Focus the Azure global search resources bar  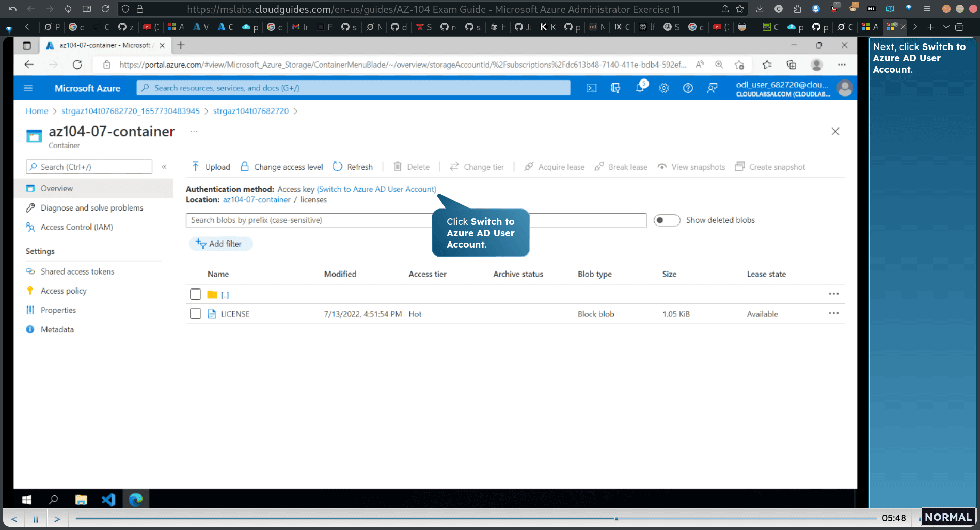coord(353,88)
